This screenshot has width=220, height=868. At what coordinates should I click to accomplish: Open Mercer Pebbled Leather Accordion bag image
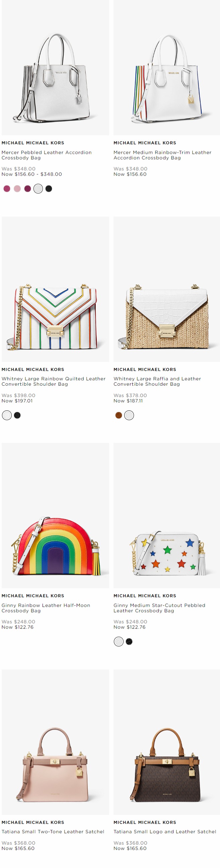point(55,67)
